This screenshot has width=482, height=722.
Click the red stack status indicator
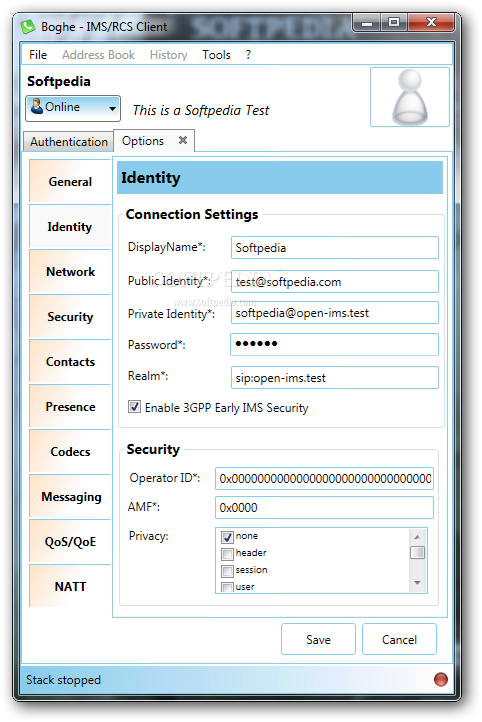click(441, 679)
